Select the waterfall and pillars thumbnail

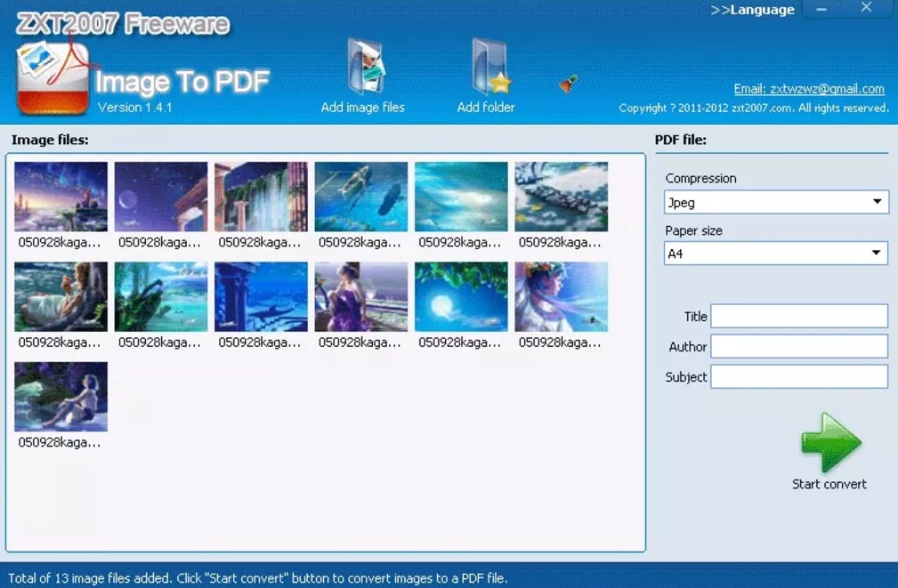261,197
